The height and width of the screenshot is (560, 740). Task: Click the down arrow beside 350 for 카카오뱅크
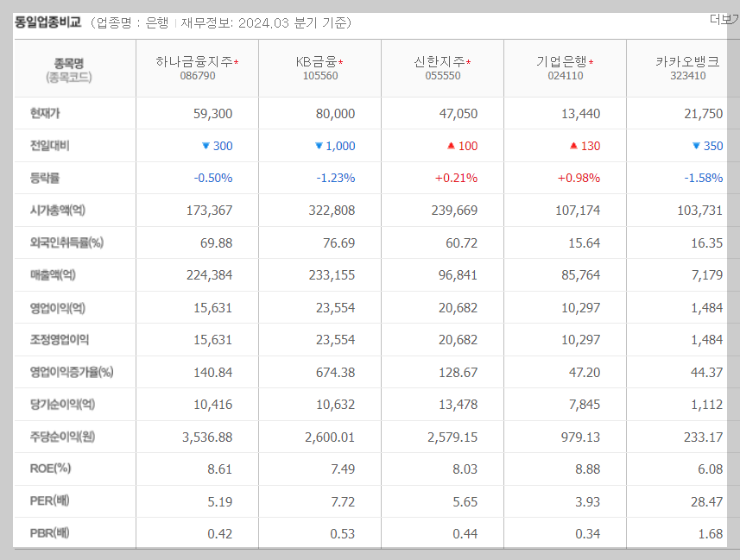(x=696, y=146)
